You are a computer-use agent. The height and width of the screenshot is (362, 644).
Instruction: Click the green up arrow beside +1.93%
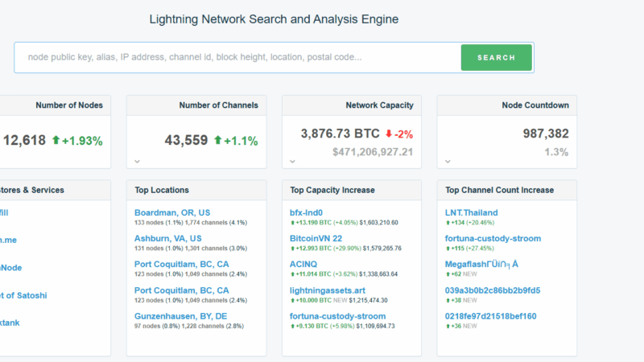[56, 141]
